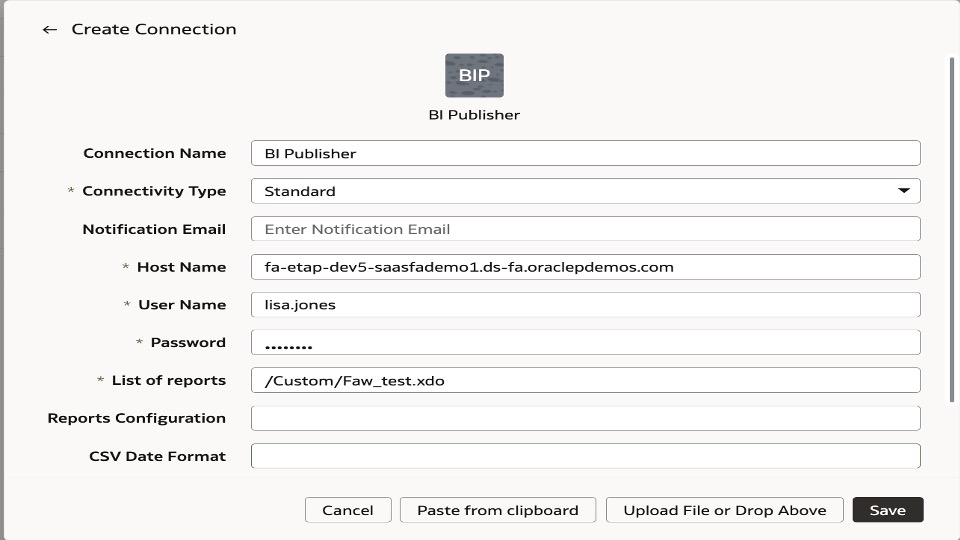
Task: Click the List of reports label
Action: (169, 380)
